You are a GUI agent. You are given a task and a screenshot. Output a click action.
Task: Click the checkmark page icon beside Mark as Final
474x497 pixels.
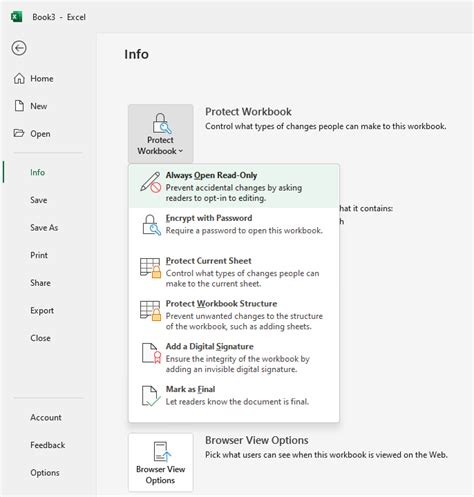[151, 396]
